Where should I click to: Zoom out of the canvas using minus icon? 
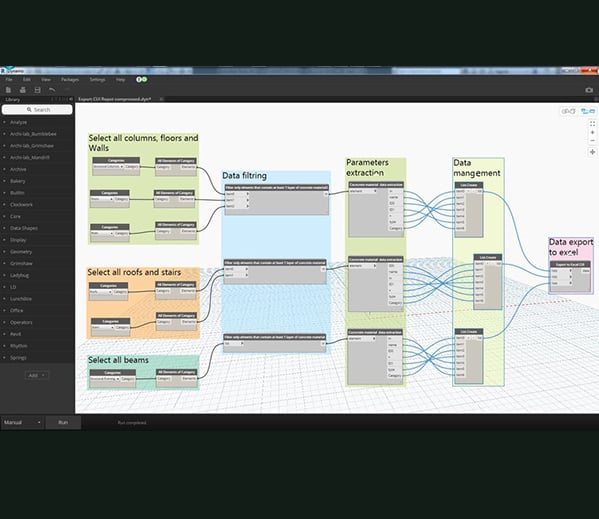pos(593,141)
